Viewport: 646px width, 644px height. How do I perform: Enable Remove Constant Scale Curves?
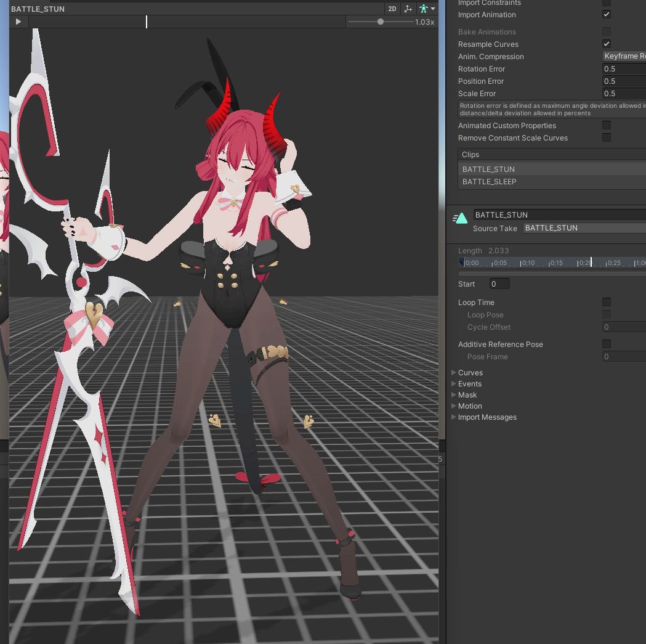tap(607, 137)
